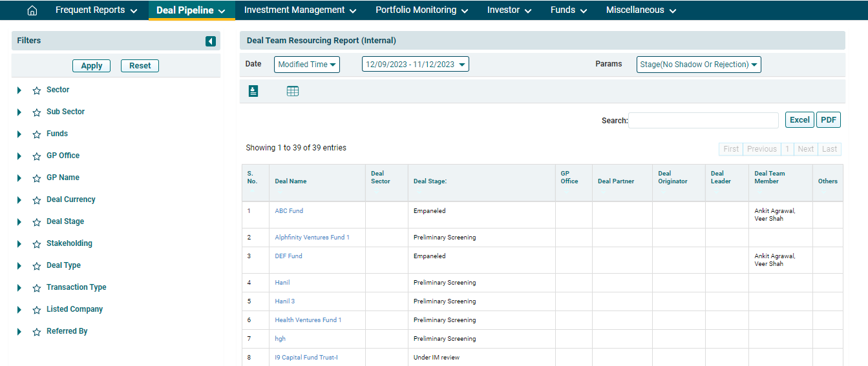Toggle favorite star for GP Name filter
The width and height of the screenshot is (868, 366).
point(37,178)
